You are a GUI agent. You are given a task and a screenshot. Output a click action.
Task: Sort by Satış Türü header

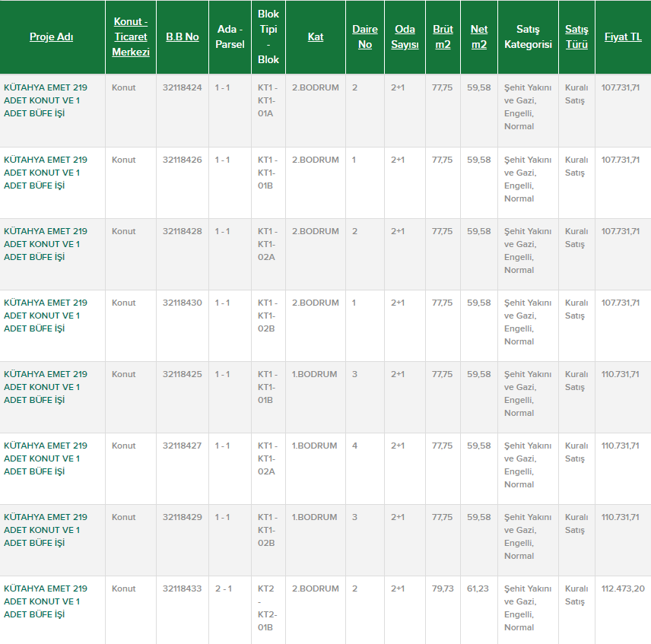click(x=576, y=37)
